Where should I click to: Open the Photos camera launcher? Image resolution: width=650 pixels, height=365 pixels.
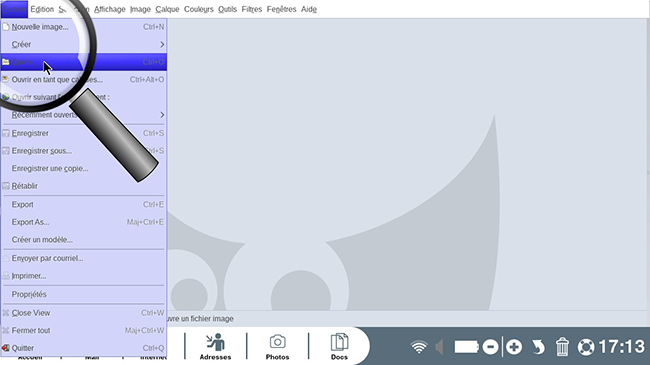(x=277, y=347)
